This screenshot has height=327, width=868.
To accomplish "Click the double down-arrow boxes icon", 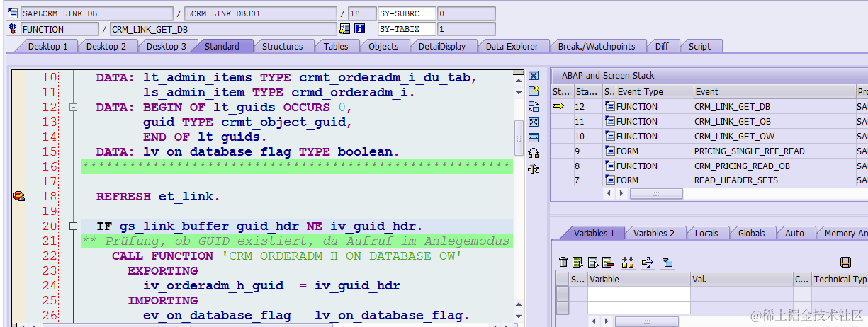I will (x=627, y=262).
